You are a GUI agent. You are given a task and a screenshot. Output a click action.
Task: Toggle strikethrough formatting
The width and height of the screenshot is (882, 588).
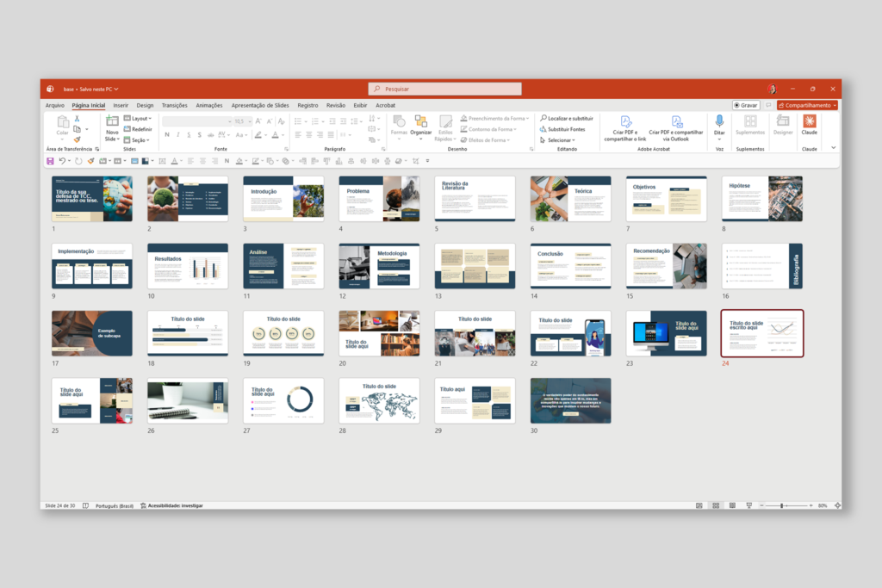point(211,135)
